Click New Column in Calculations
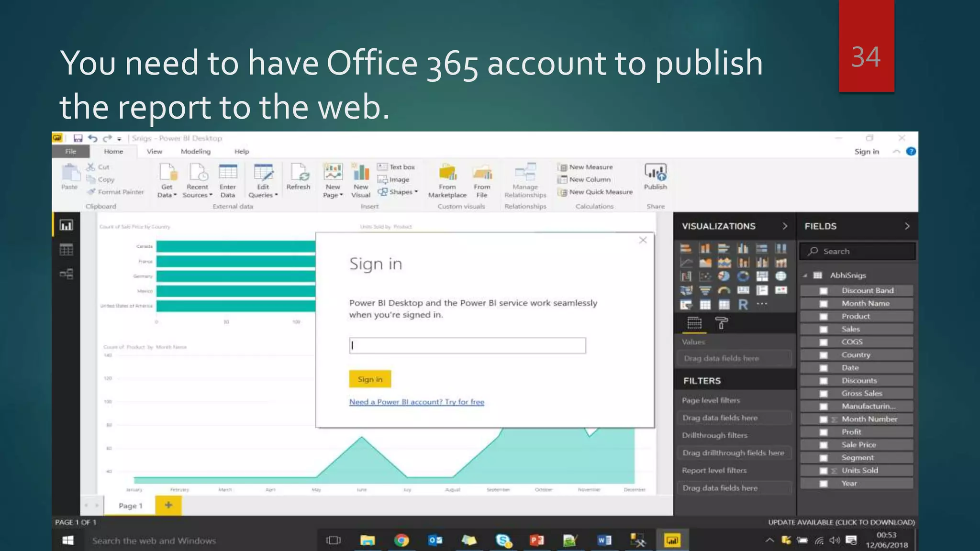The width and height of the screenshot is (980, 551). (x=584, y=179)
